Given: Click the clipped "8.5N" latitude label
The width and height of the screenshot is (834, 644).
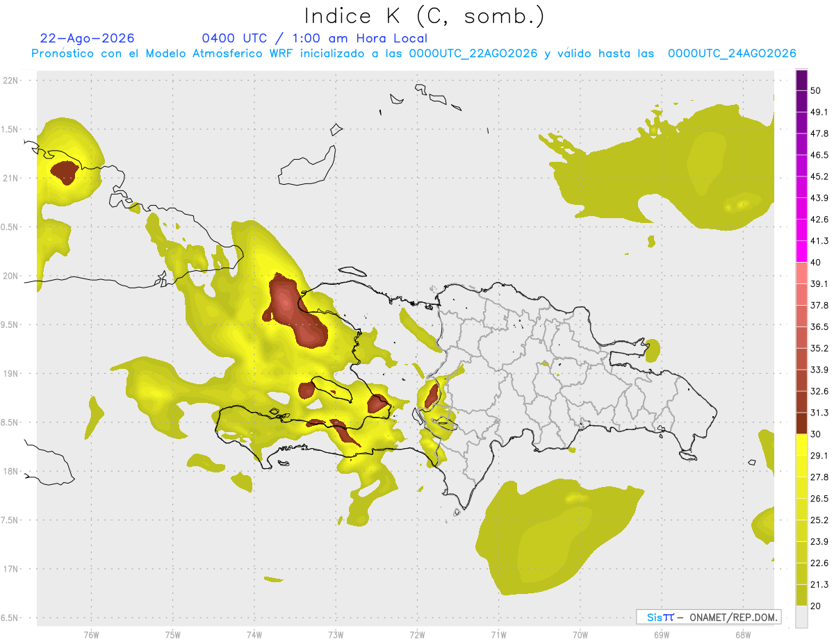Looking at the screenshot, I should [10, 422].
